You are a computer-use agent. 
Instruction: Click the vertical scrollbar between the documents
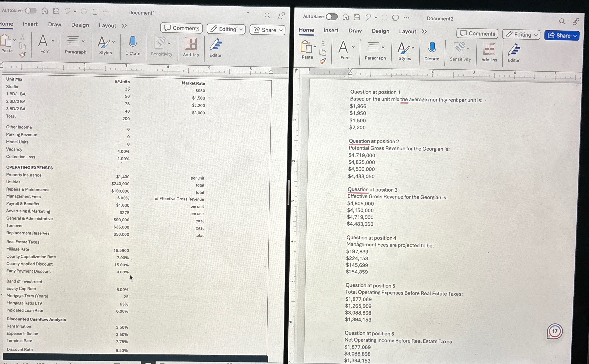pyautogui.click(x=288, y=192)
